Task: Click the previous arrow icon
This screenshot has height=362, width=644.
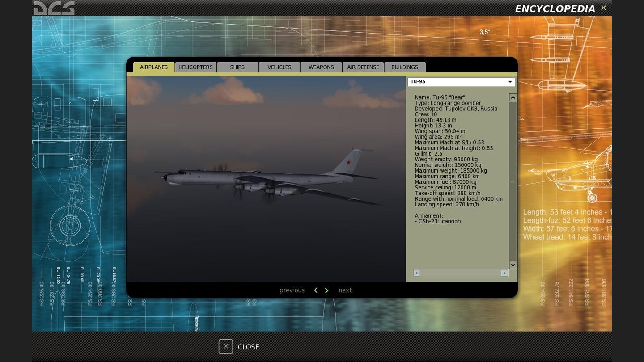Action: click(x=316, y=290)
